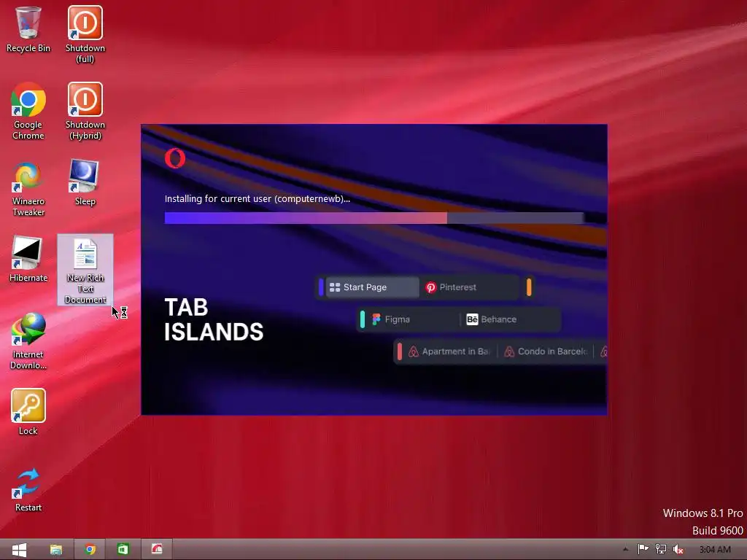
Task: Click the Opera logo in the installer
Action: point(175,158)
